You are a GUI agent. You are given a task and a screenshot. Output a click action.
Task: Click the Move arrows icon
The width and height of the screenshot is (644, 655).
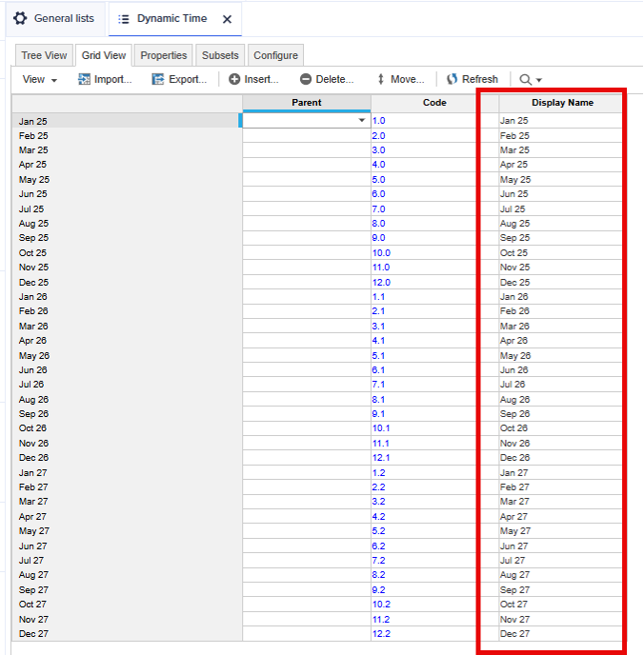[x=381, y=79]
